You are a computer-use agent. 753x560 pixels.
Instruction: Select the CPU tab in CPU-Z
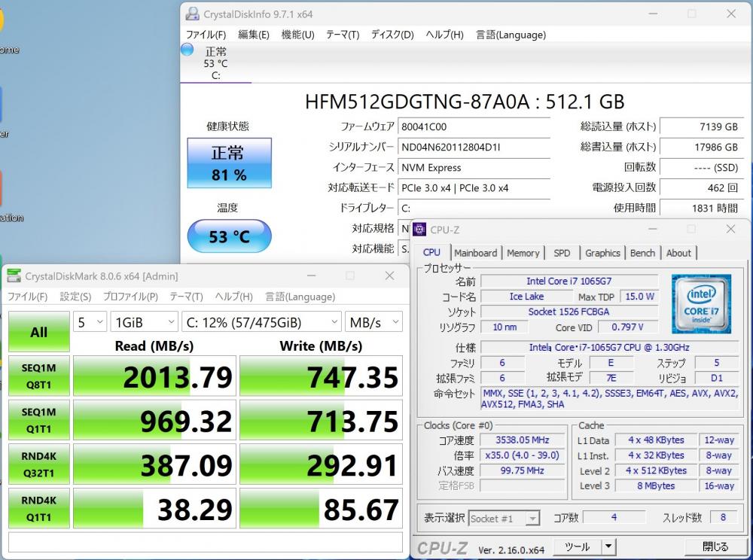[x=431, y=252]
